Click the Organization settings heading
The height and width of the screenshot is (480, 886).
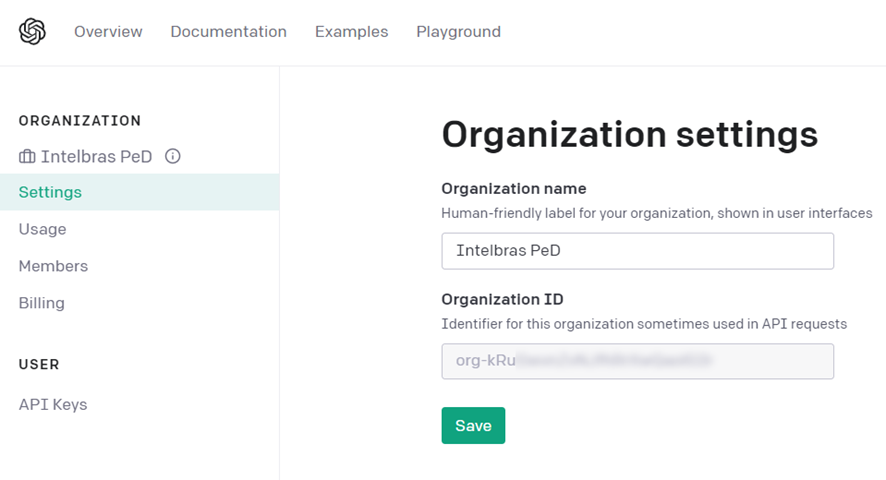point(629,135)
